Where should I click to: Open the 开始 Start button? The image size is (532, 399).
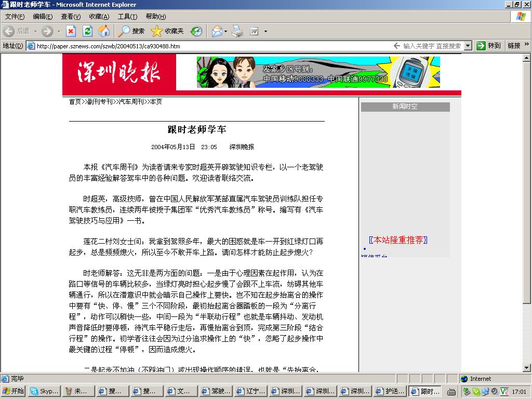(x=14, y=391)
